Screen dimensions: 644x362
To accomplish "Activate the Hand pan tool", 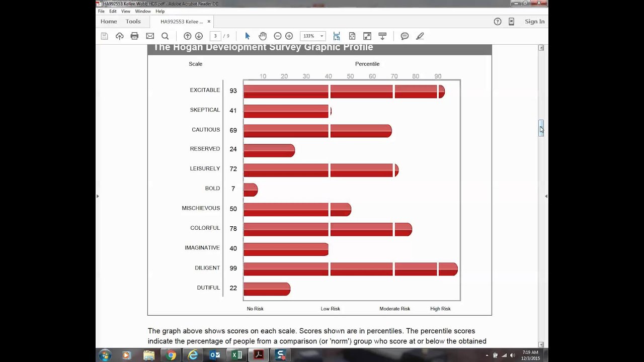I will tap(262, 36).
